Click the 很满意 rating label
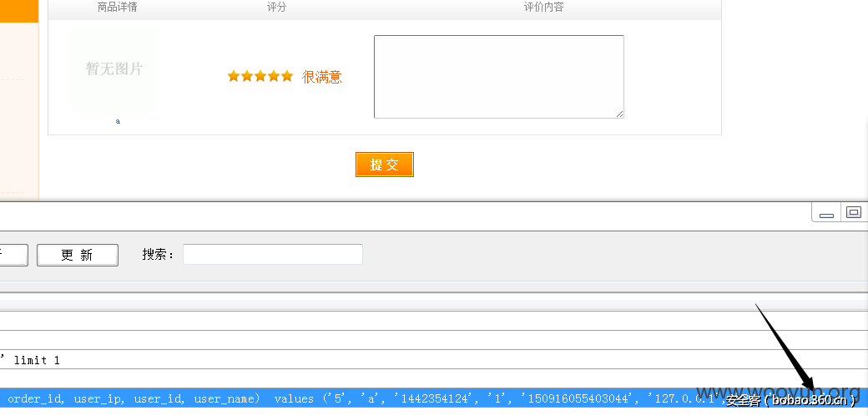The height and width of the screenshot is (416, 868). 322,77
